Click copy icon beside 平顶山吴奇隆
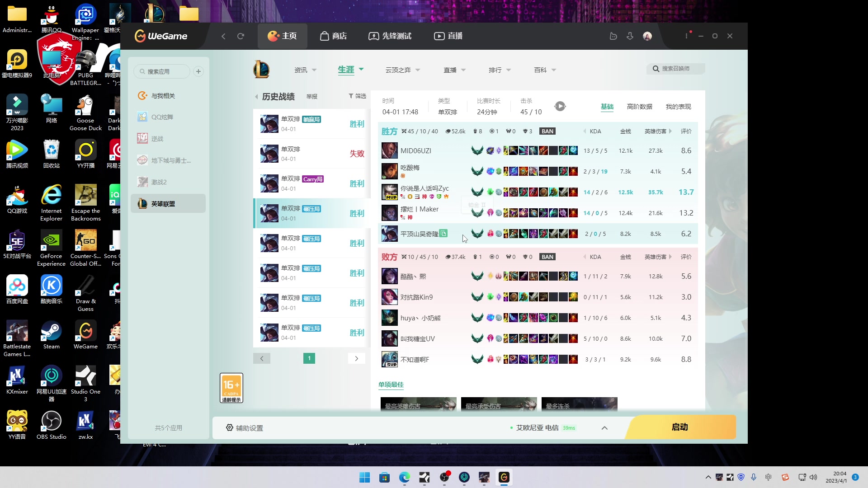Image resolution: width=868 pixels, height=488 pixels. point(443,233)
